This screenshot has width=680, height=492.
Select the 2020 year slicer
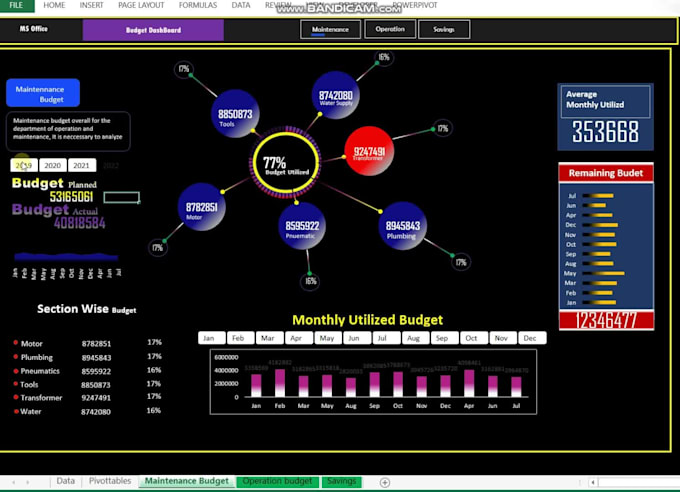coord(52,165)
